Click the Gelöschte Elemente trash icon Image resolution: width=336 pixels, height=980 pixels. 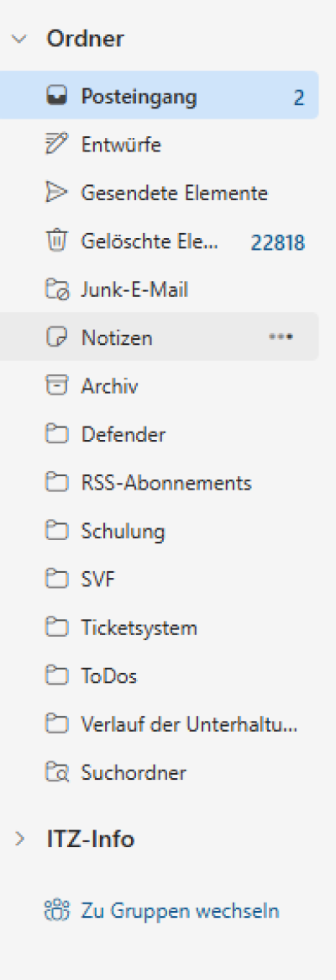[56, 241]
